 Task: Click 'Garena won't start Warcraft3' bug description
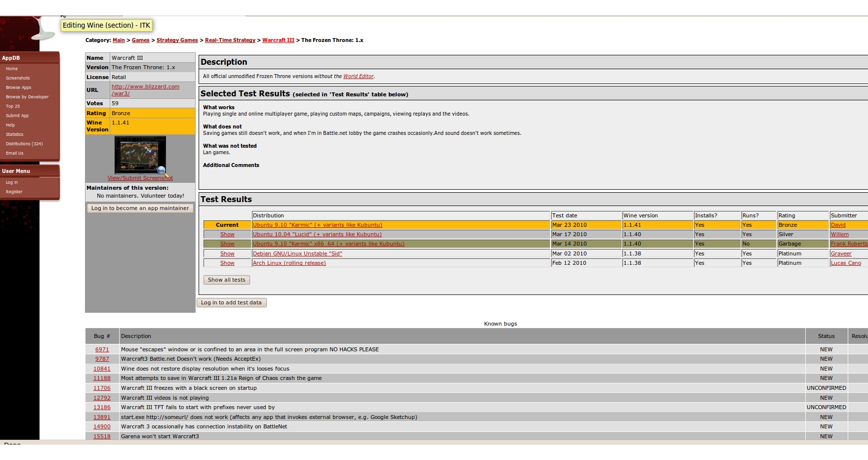(x=160, y=437)
